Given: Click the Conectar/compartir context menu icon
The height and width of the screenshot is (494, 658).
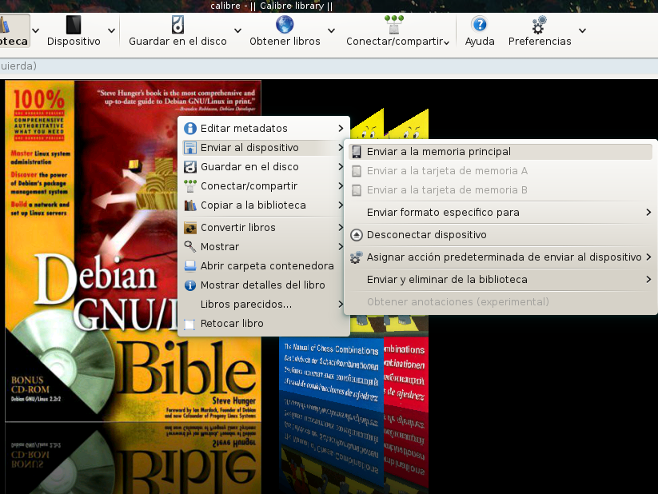Looking at the screenshot, I should point(190,186).
